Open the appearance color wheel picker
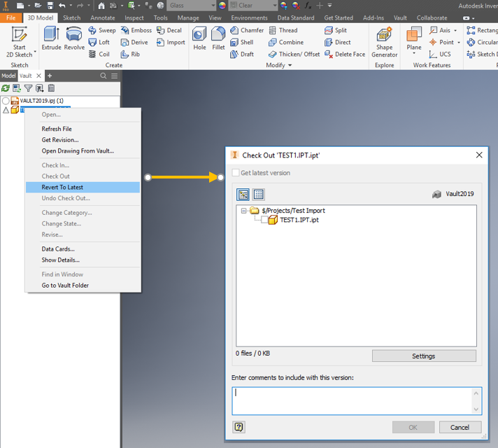The image size is (498, 448). pos(222,6)
